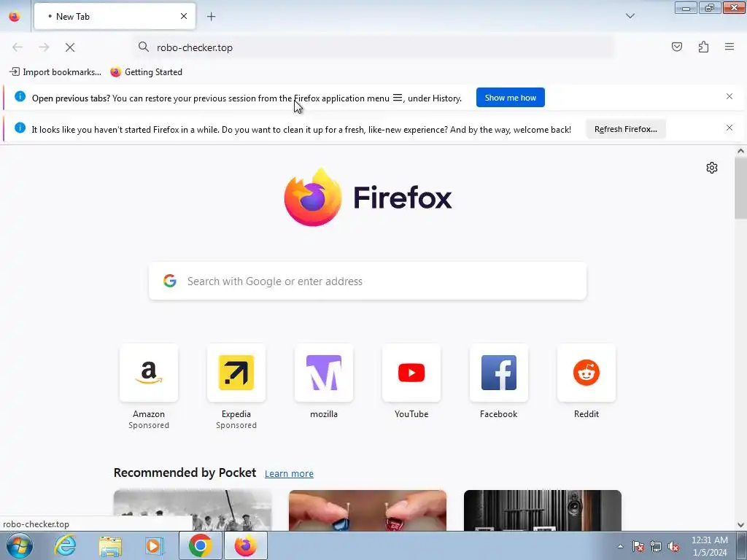
Task: Open the Save to Pocket icon
Action: coord(676,47)
